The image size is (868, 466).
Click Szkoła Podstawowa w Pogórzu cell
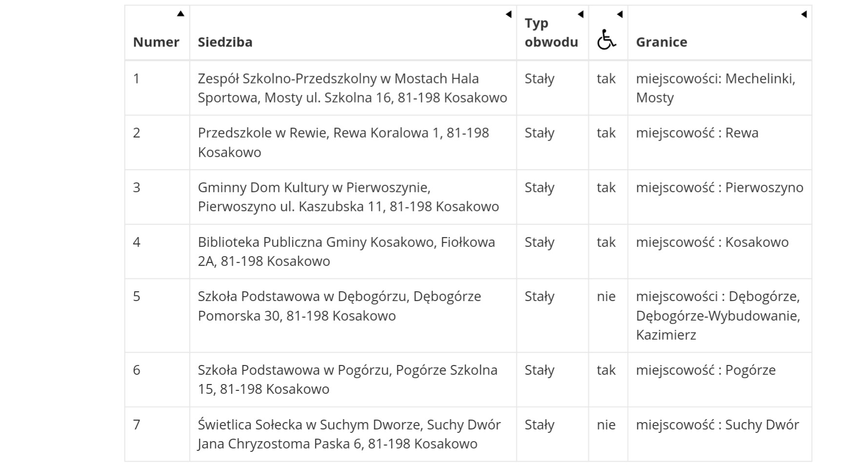[x=347, y=380]
